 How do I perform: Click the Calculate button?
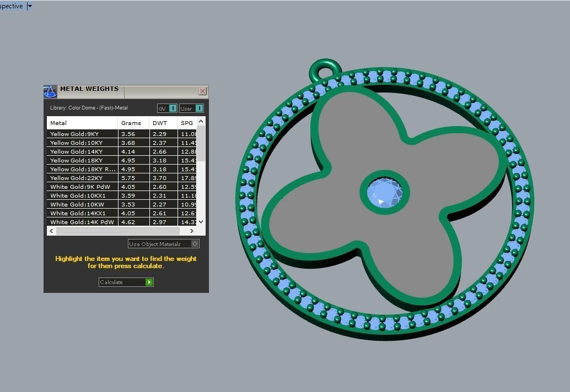pos(126,282)
